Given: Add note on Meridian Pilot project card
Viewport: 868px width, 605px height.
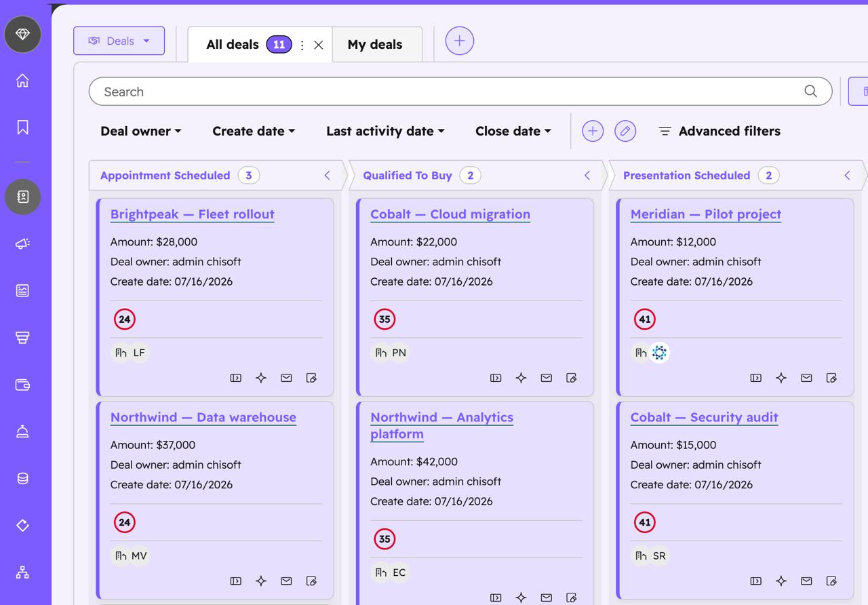Looking at the screenshot, I should [831, 378].
